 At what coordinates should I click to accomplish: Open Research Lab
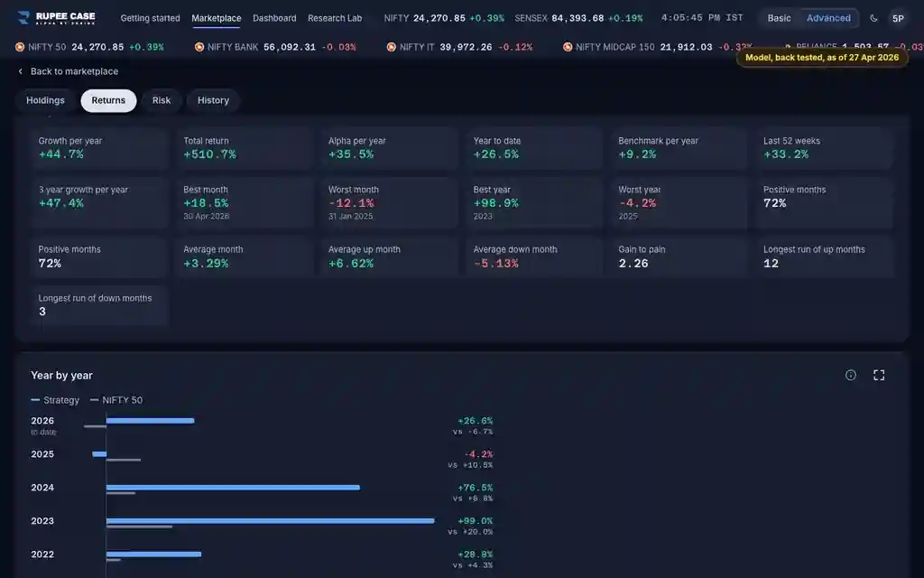point(335,18)
